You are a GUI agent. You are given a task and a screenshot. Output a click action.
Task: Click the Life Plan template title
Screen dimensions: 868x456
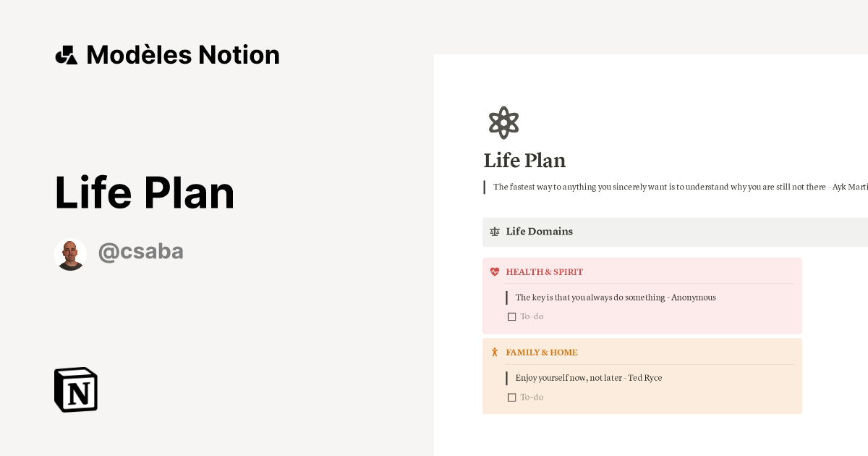144,192
